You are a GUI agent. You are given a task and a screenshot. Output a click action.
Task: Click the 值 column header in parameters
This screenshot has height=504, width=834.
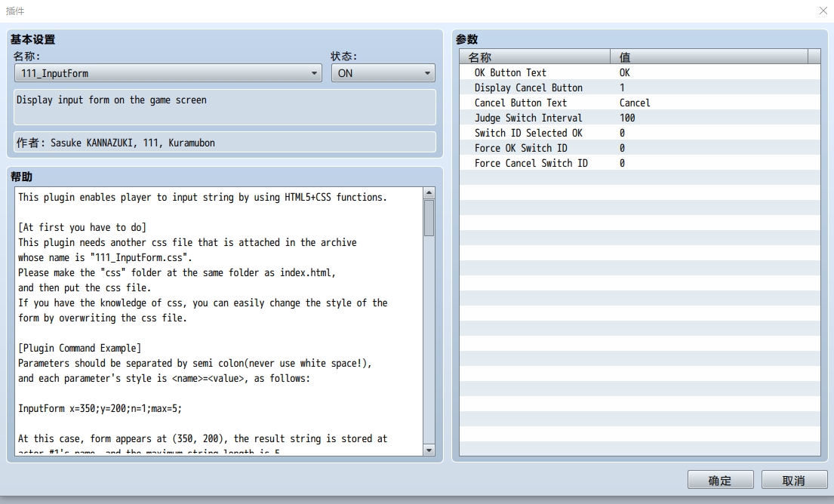pos(709,57)
